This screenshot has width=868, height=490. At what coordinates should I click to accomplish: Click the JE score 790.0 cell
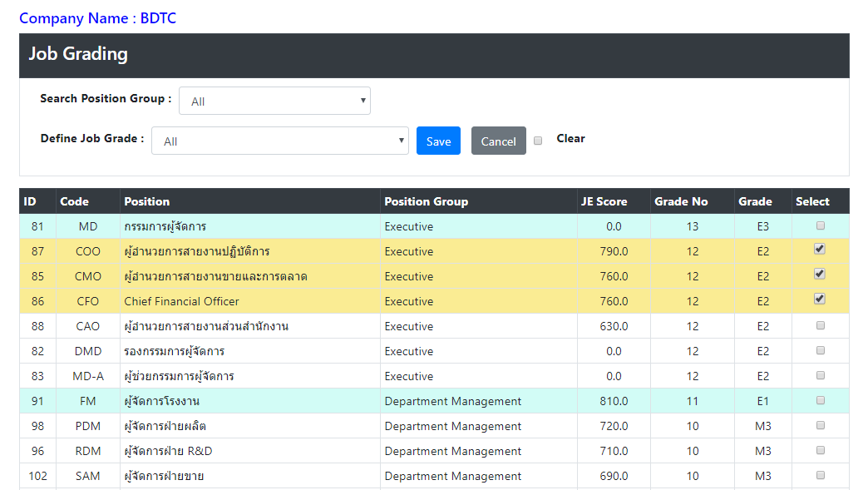click(x=614, y=251)
